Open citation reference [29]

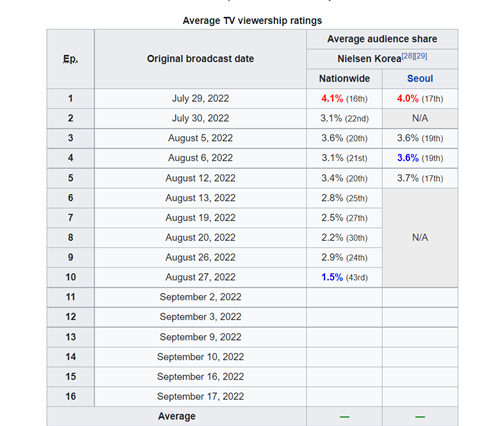click(421, 56)
